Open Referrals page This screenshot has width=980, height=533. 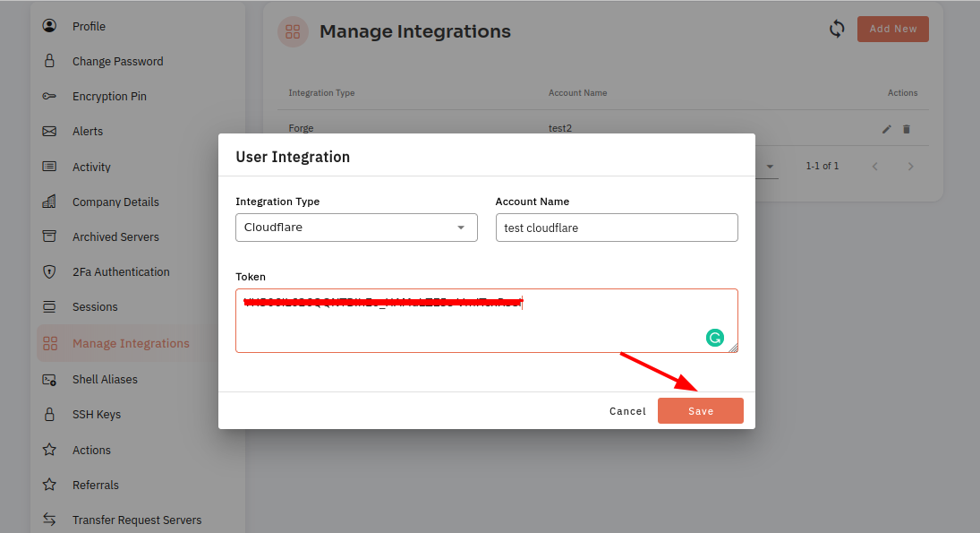[96, 485]
